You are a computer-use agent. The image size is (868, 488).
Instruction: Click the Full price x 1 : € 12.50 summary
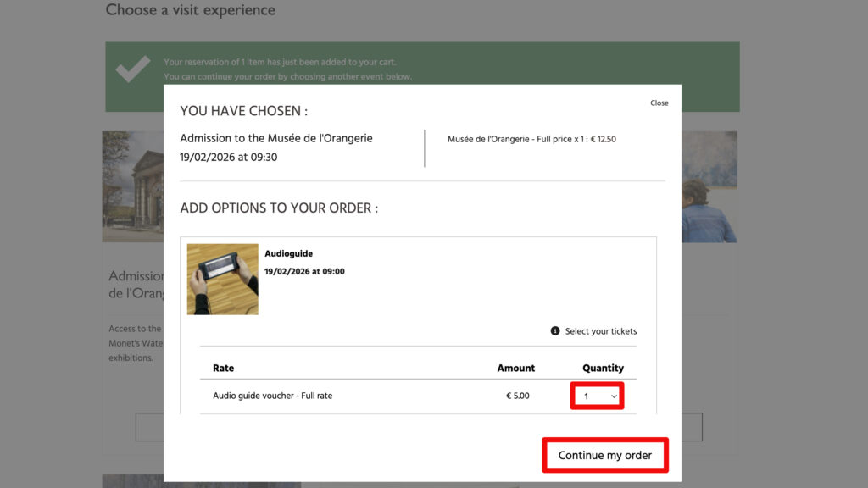[x=531, y=139]
